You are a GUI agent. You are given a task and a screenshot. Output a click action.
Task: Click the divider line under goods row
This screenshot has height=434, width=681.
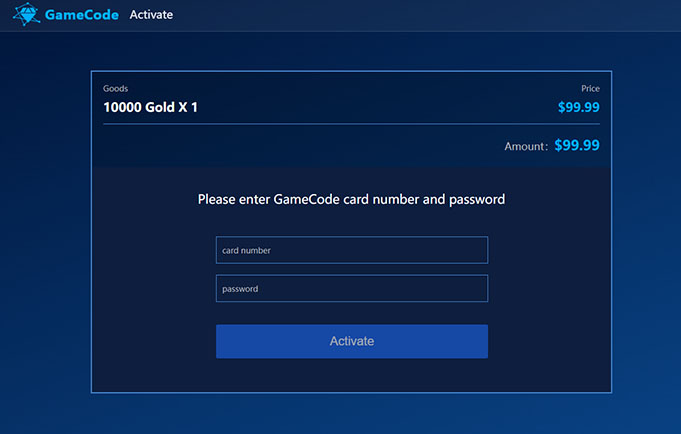[x=351, y=124]
